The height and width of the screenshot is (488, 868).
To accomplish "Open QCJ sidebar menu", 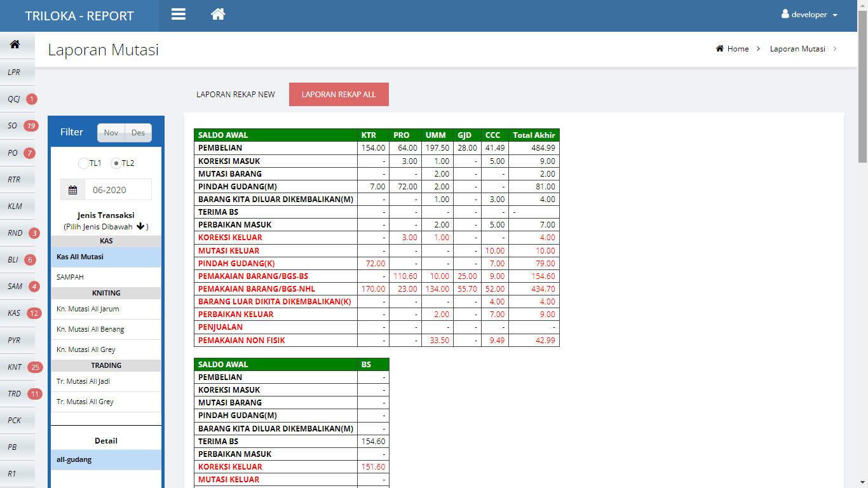I will click(17, 99).
